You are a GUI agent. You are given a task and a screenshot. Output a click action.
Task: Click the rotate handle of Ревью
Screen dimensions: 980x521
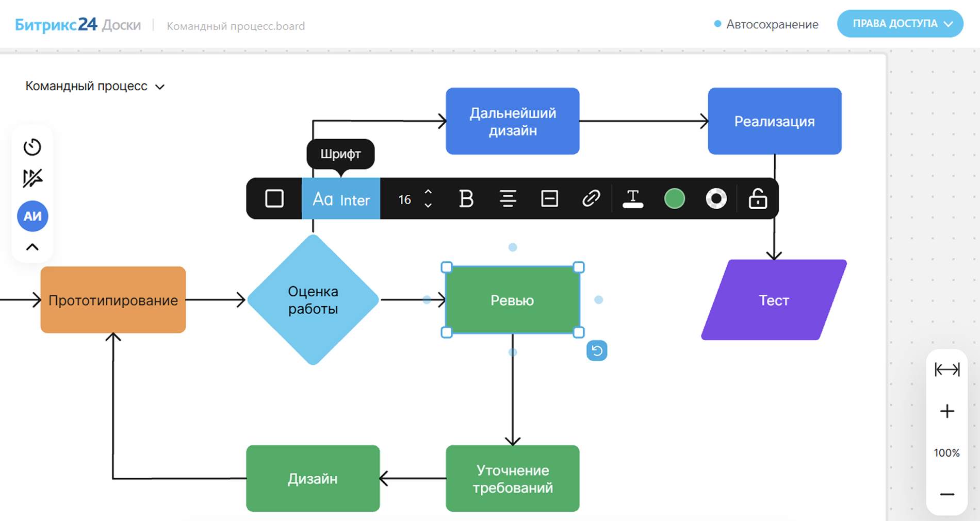pos(597,351)
